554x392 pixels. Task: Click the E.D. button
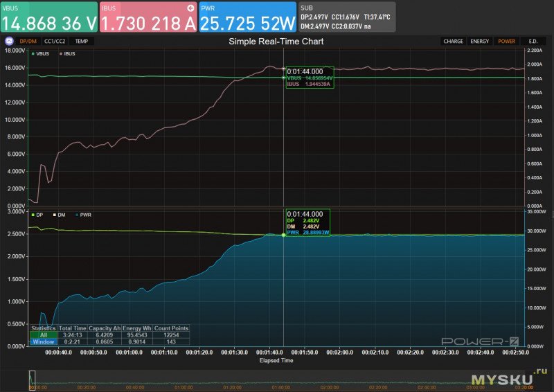[533, 41]
